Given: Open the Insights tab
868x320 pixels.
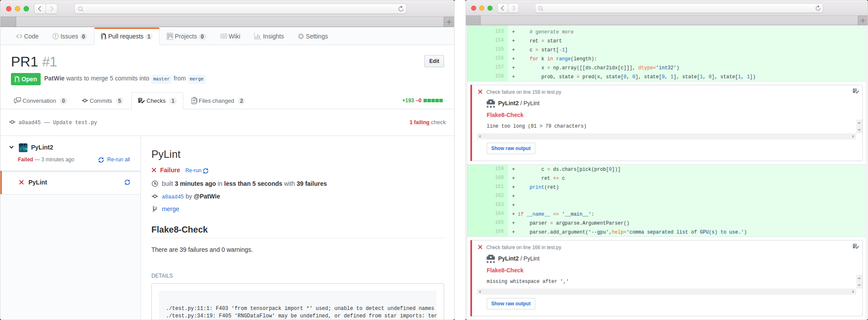Looking at the screenshot, I should [x=269, y=36].
